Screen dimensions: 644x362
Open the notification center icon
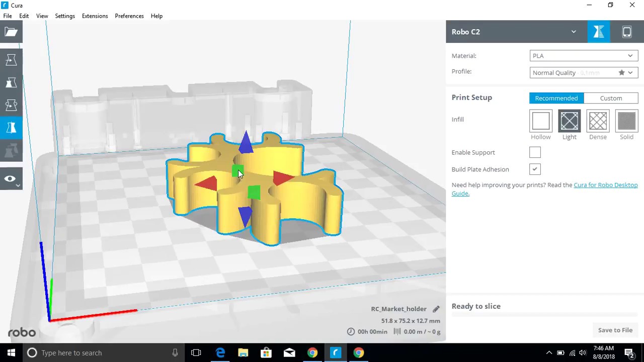[629, 352]
